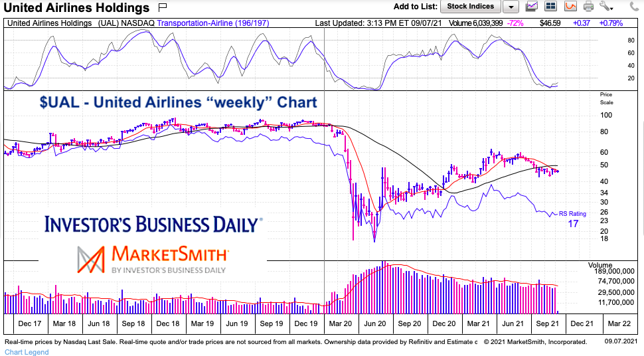
Task: Click the Sep 18 date axis label
Action: click(x=133, y=323)
